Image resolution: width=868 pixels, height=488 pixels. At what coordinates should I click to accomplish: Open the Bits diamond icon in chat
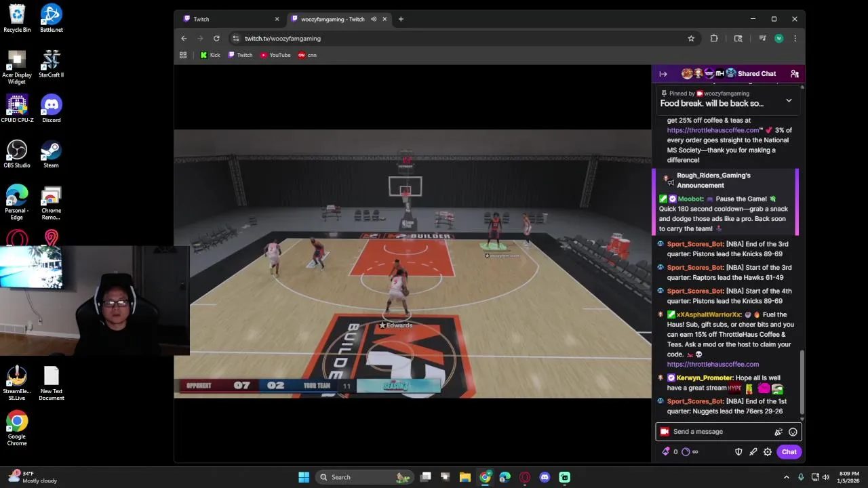(666, 451)
